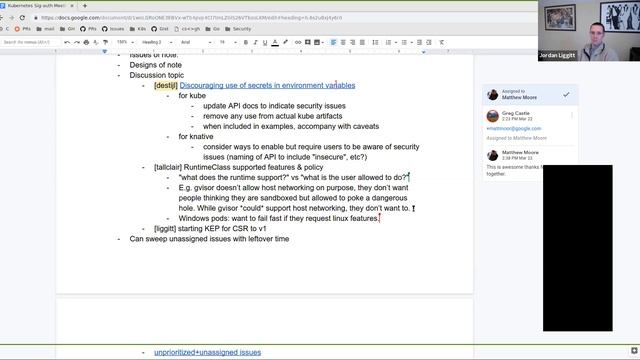640x360 pixels.
Task: Expand the Numbered list options arrow
Action: point(396,42)
